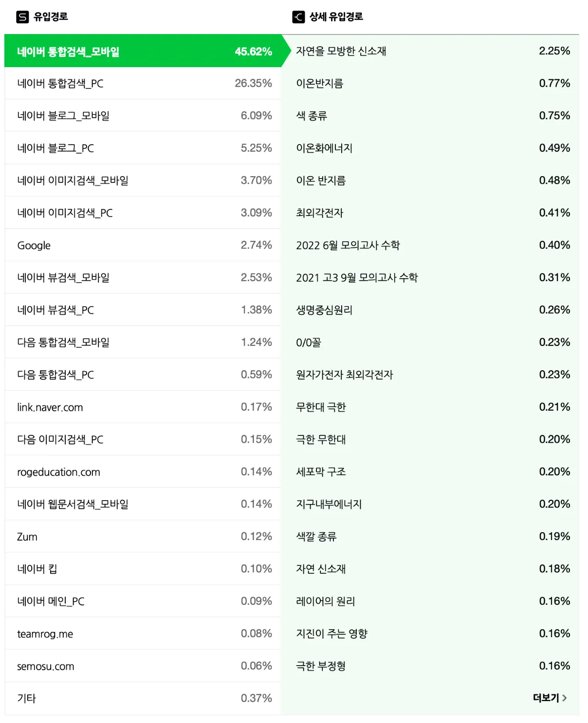The width and height of the screenshot is (588, 723).
Task: Select the Google referral row
Action: [143, 245]
